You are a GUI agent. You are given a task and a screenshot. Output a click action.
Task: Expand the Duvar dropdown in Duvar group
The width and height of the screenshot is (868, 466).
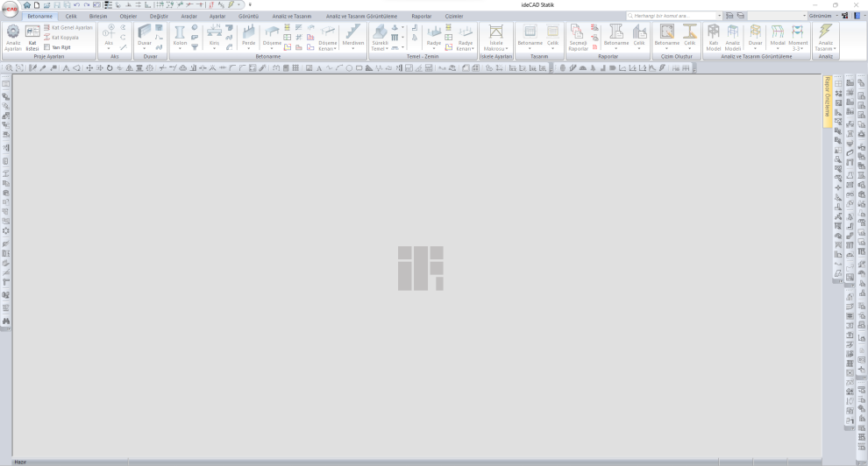(145, 49)
